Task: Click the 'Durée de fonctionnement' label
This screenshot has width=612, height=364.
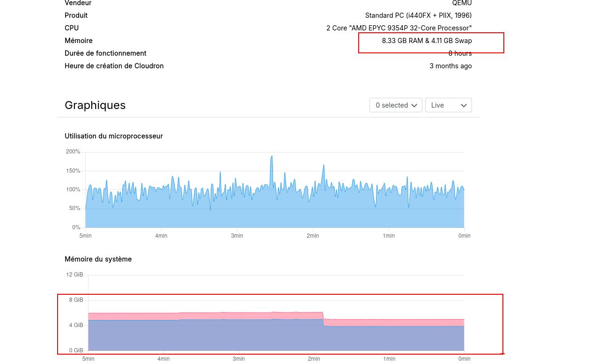Action: pos(105,53)
